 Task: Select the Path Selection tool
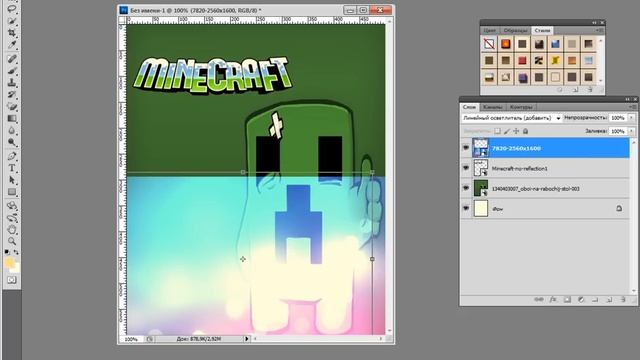click(x=12, y=180)
